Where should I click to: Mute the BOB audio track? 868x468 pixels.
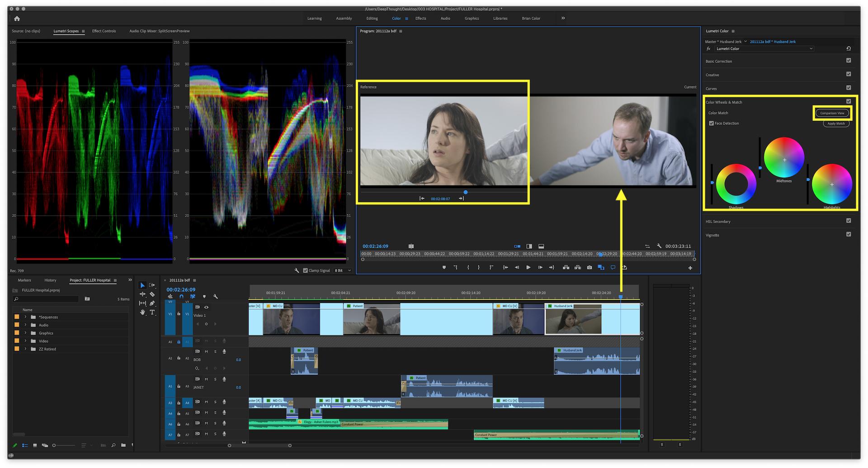pyautogui.click(x=206, y=351)
